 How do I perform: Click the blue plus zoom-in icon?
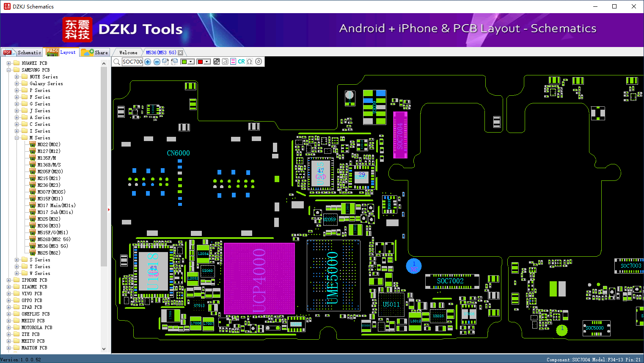(x=148, y=62)
